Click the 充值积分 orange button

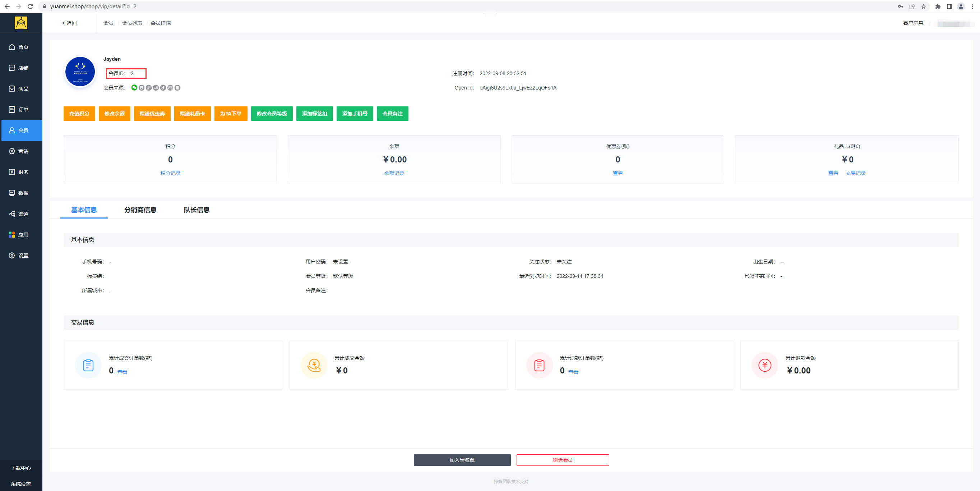(x=79, y=114)
